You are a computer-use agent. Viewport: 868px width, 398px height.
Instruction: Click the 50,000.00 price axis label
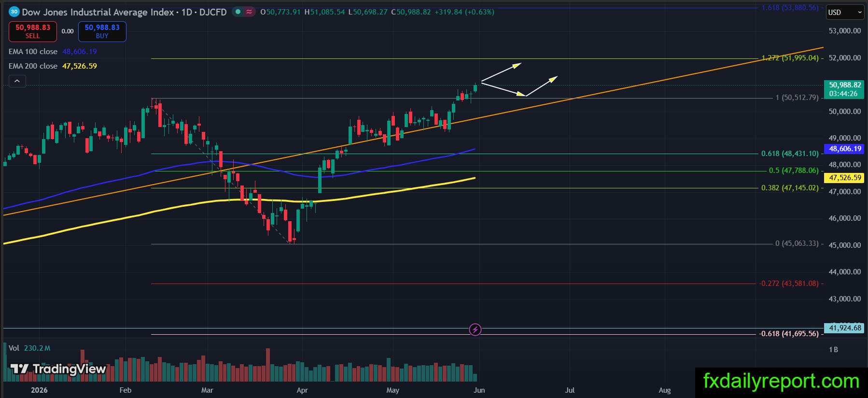coord(845,112)
